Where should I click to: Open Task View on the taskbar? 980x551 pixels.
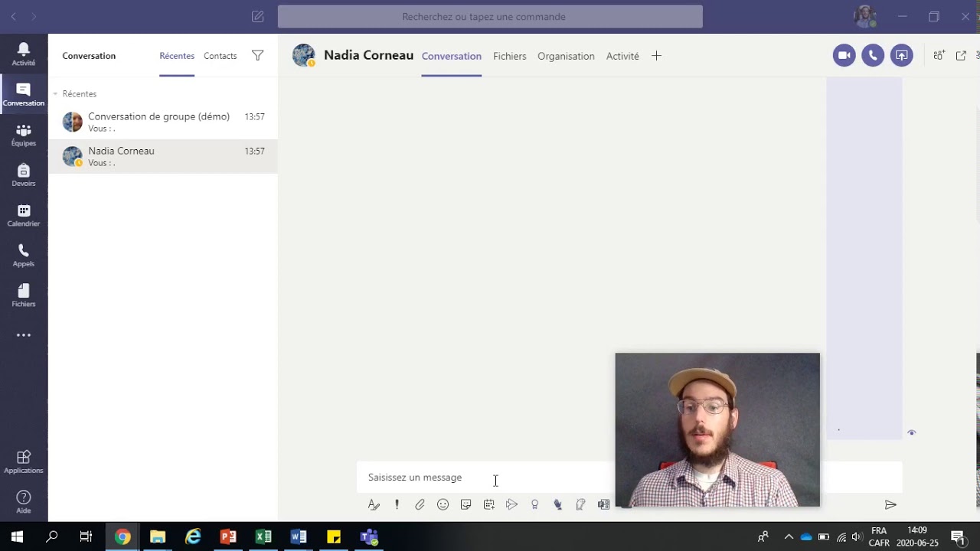coord(86,536)
